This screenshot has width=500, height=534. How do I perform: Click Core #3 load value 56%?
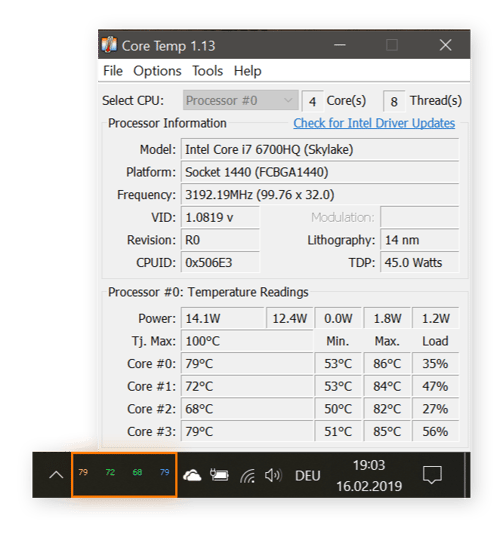coord(436,431)
